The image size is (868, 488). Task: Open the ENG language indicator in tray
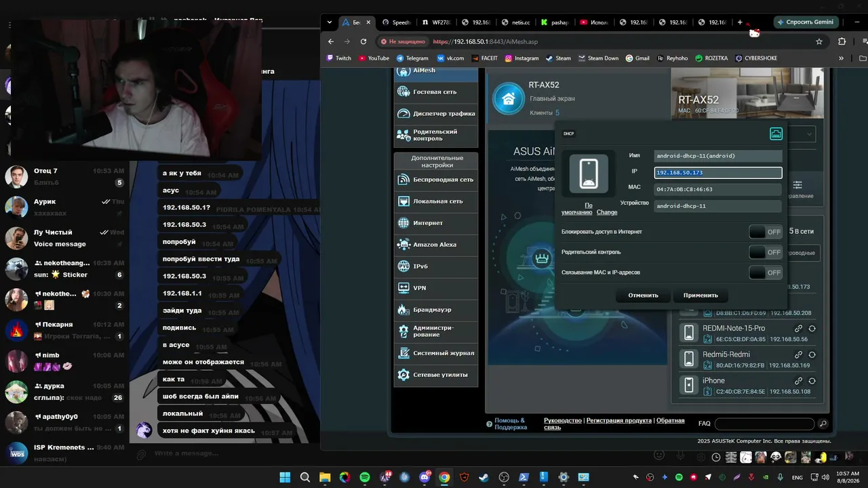(797, 477)
